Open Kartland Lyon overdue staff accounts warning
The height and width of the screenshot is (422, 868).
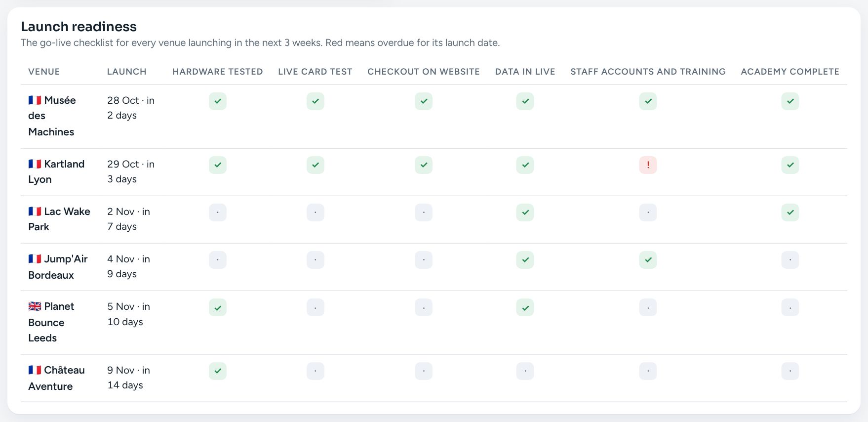648,165
